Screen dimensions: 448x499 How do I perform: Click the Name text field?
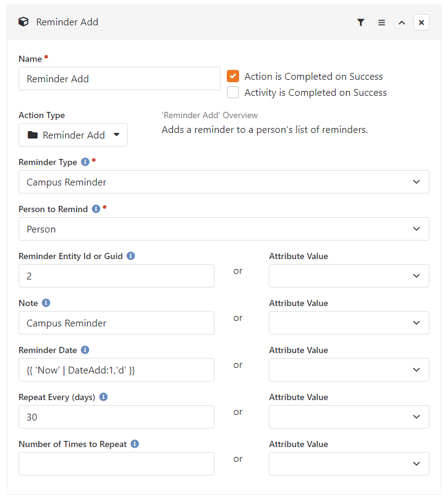[119, 79]
